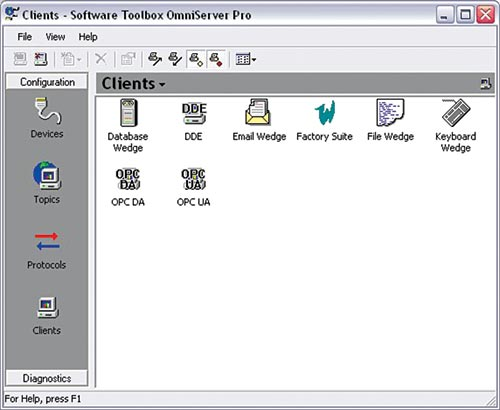
Task: Select the OPC DA client
Action: [x=128, y=187]
